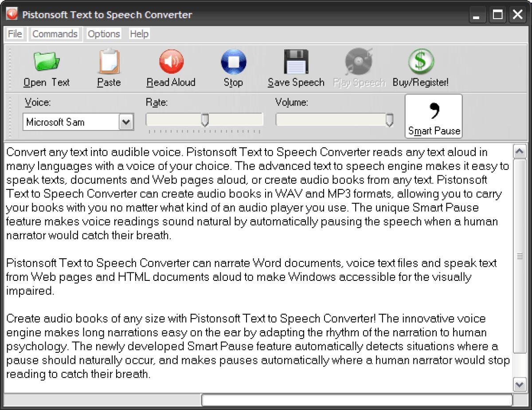Open the Options menu
This screenshot has width=532, height=410.
[103, 34]
